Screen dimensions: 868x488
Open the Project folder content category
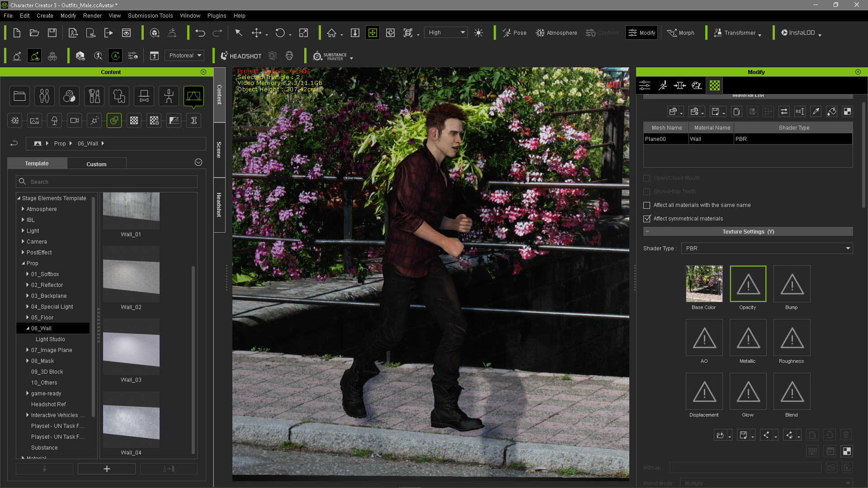point(19,96)
